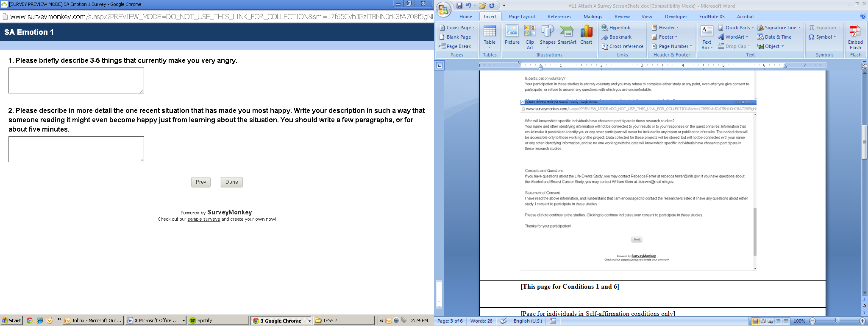The height and width of the screenshot is (326, 868).
Task: Repeat the last action in Word toolbar
Action: point(492,6)
